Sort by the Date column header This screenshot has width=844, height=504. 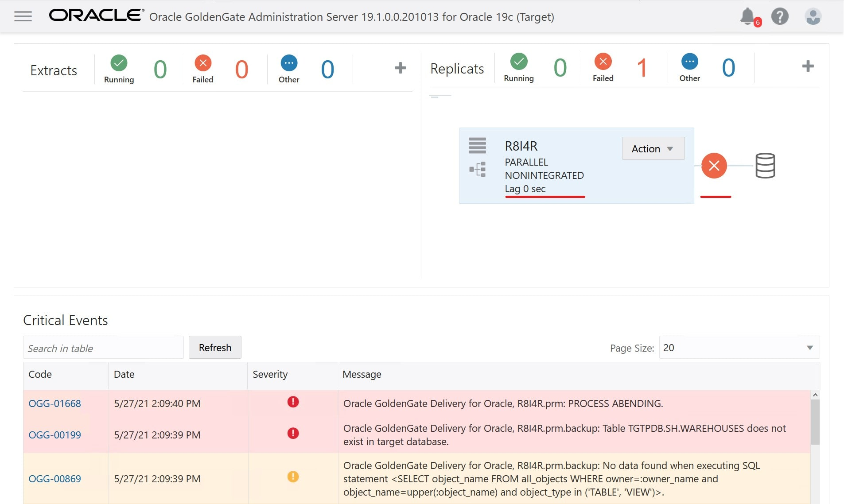click(x=178, y=375)
